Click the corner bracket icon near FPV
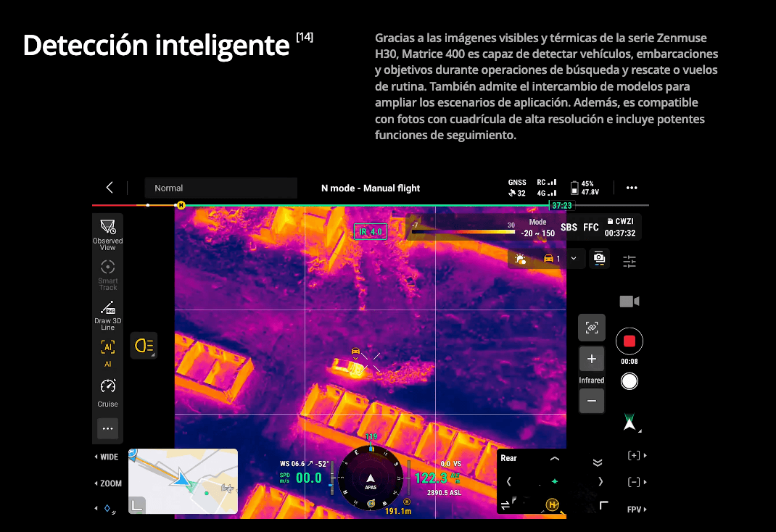 pyautogui.click(x=604, y=505)
